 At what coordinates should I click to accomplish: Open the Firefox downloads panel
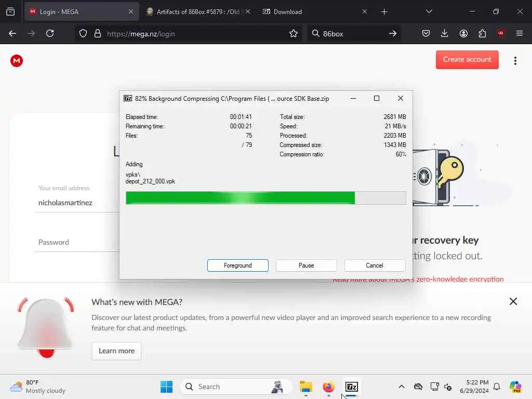pos(445,34)
